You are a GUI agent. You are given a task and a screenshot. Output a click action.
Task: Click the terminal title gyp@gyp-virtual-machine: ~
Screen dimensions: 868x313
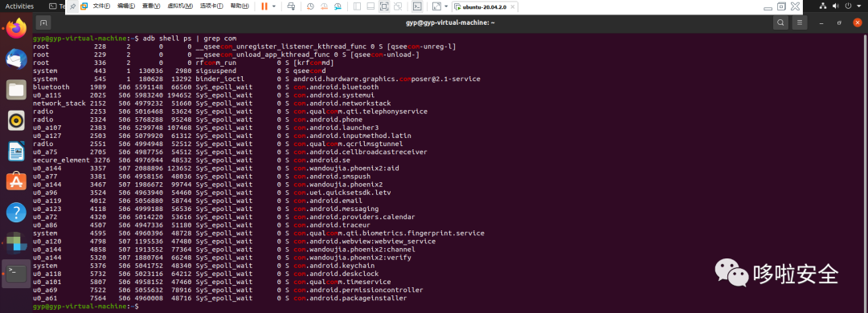pos(449,22)
